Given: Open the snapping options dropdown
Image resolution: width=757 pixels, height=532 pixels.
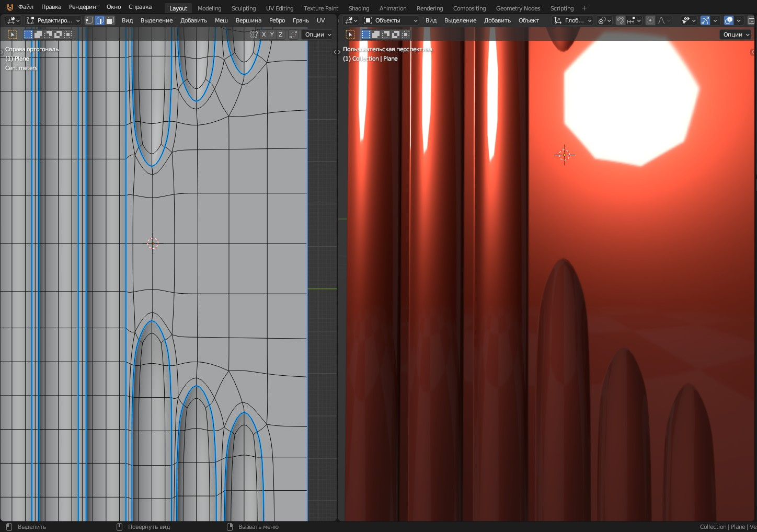Looking at the screenshot, I should pyautogui.click(x=634, y=20).
